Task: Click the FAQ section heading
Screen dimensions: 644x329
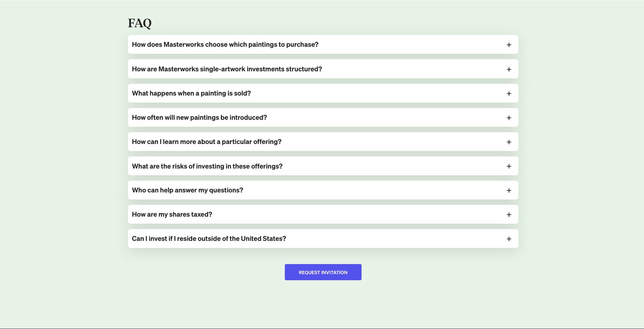Action: (140, 23)
